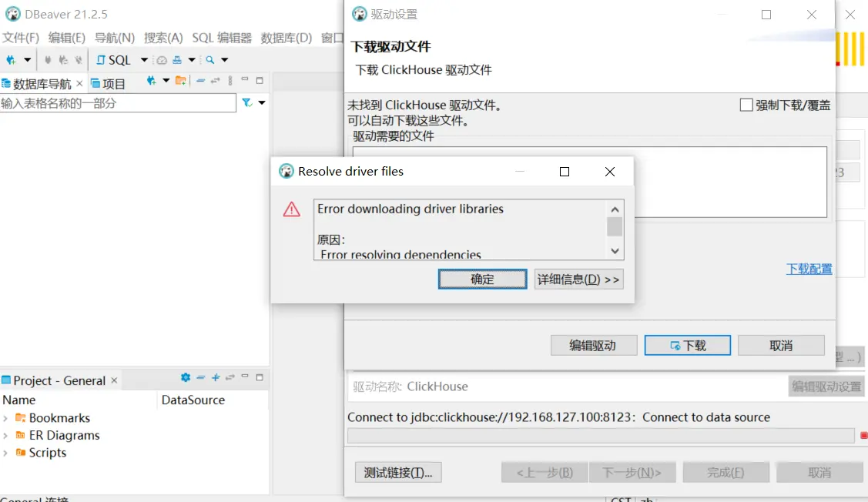The image size is (868, 502).
Task: Tick the 强制下载/覆盖 checkbox
Action: (746, 105)
